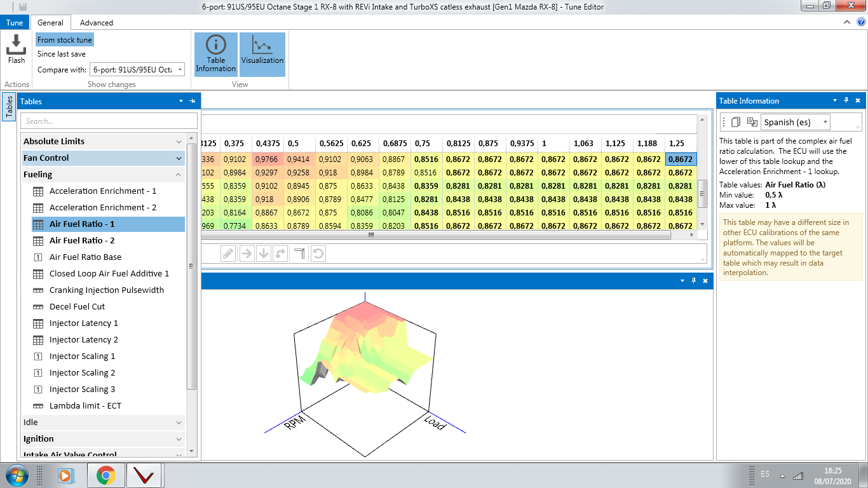Switch to the General ribbon tab
The height and width of the screenshot is (488, 868).
coord(50,22)
